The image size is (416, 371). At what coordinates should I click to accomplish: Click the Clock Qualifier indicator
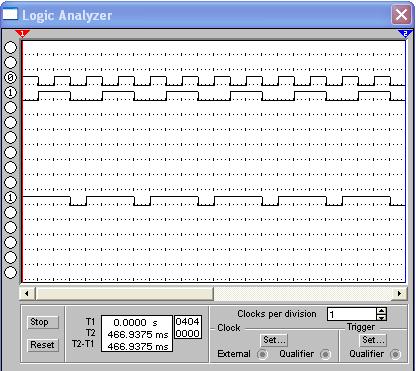click(325, 354)
